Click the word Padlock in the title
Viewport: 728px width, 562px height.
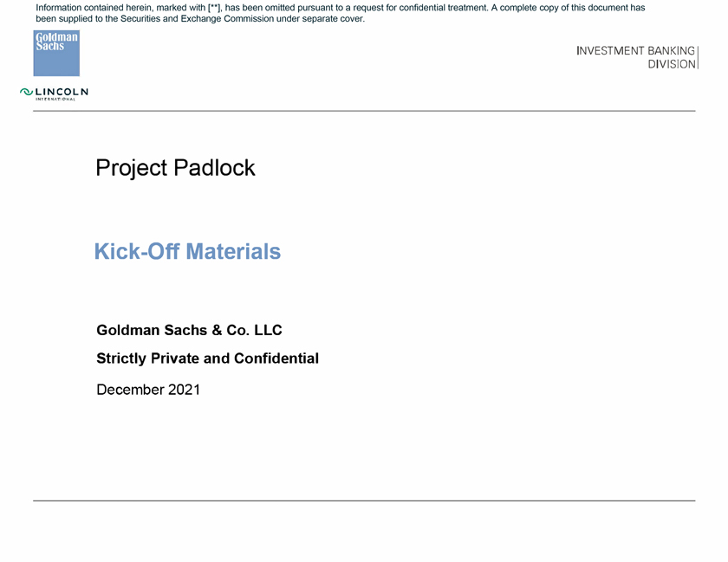[214, 168]
